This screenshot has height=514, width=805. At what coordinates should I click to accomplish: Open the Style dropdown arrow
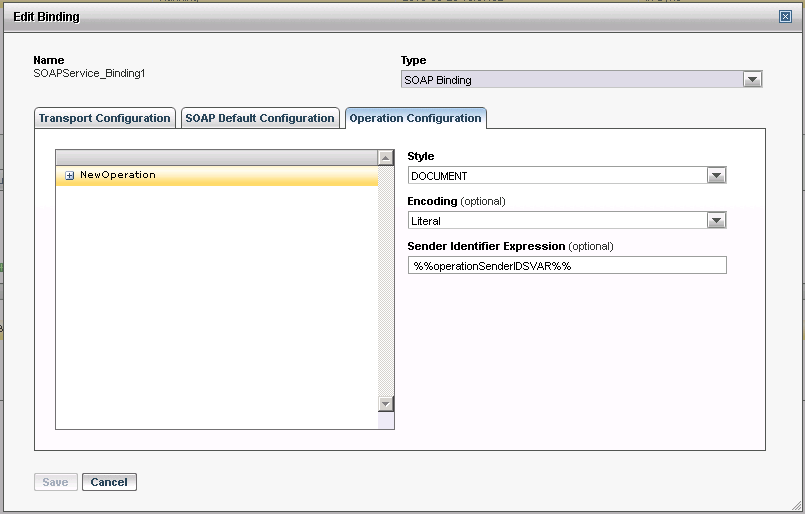(x=716, y=176)
